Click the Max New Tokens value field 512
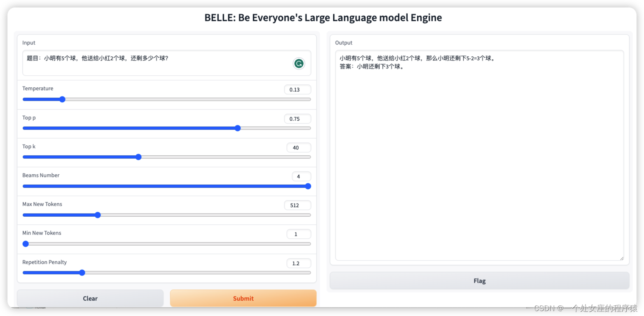 (x=298, y=205)
